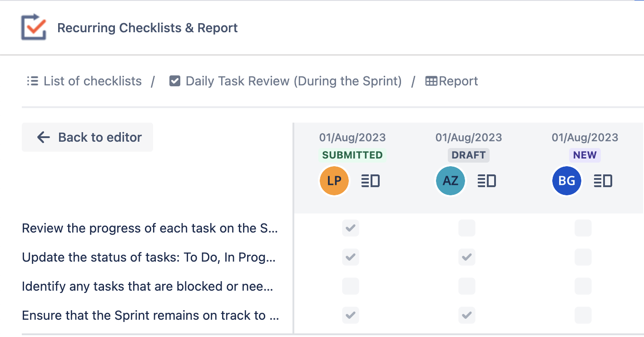Toggle AZ's checkbox for Update the status row
644x337 pixels.
[466, 257]
